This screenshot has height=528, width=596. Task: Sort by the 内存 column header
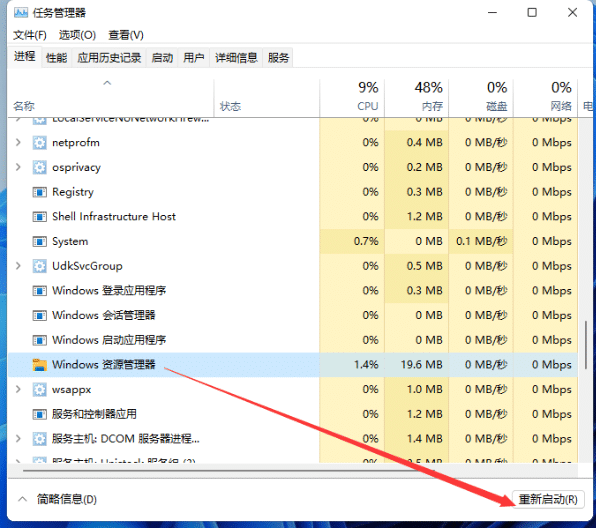point(417,97)
